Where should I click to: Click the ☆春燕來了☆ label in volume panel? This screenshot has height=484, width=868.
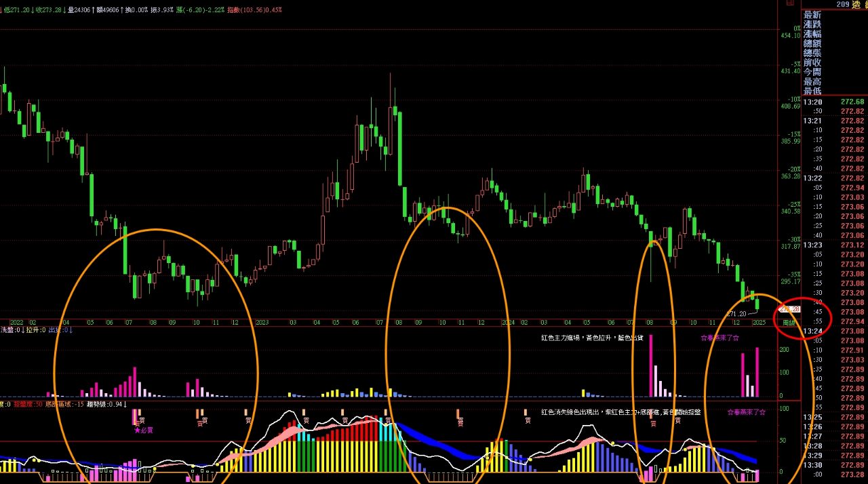[x=719, y=337]
